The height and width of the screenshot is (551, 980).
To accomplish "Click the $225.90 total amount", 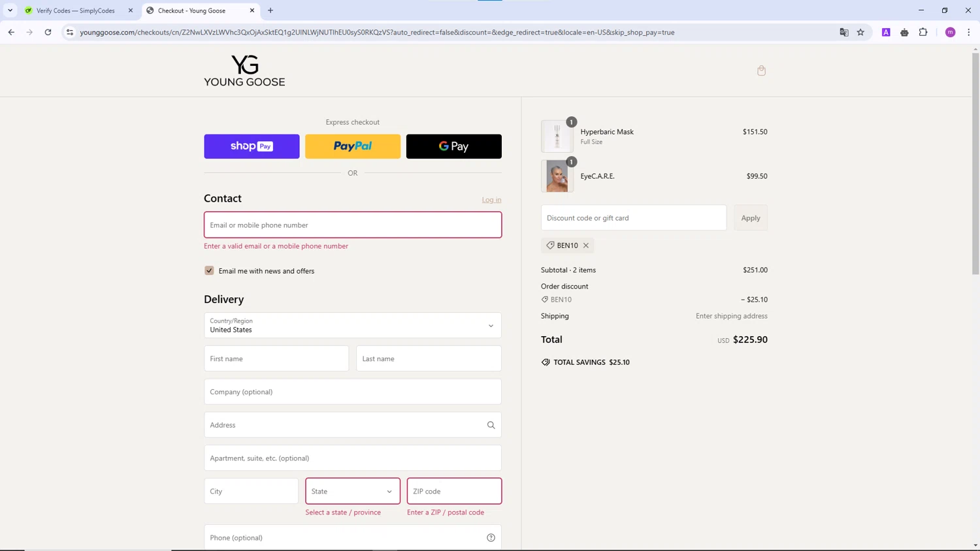I will [x=750, y=339].
